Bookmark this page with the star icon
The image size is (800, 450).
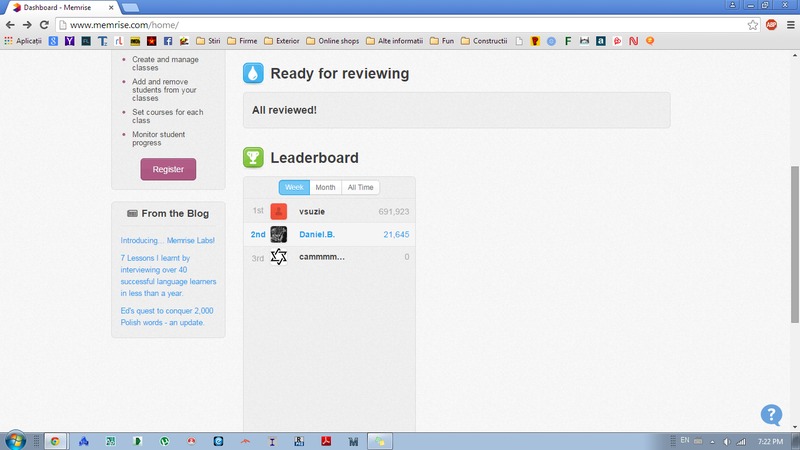(x=753, y=24)
